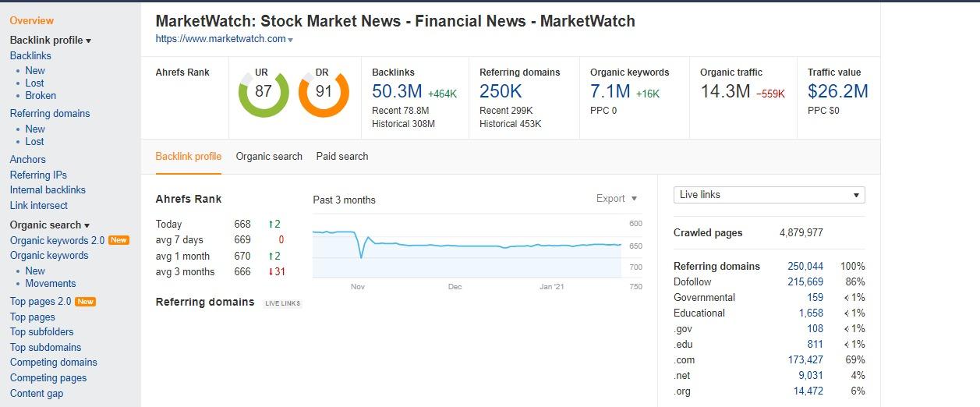Switch to the Paid search tab
Screen dimensions: 980x407
(342, 156)
